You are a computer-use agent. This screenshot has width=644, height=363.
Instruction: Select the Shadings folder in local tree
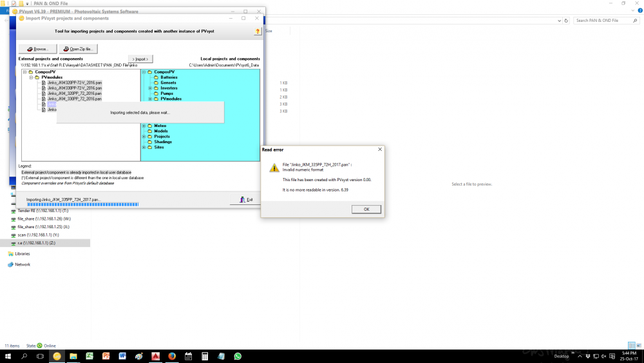[163, 142]
